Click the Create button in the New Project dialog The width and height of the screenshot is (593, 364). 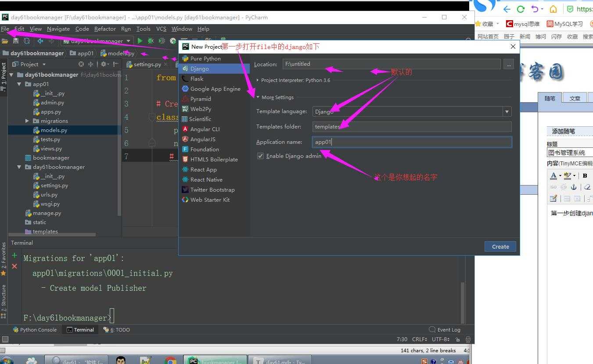tap(500, 246)
